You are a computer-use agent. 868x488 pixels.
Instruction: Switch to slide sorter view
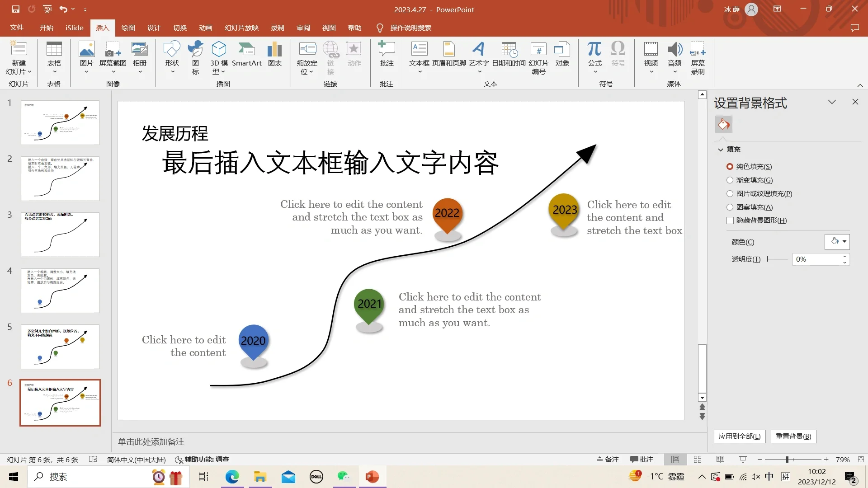pyautogui.click(x=698, y=460)
